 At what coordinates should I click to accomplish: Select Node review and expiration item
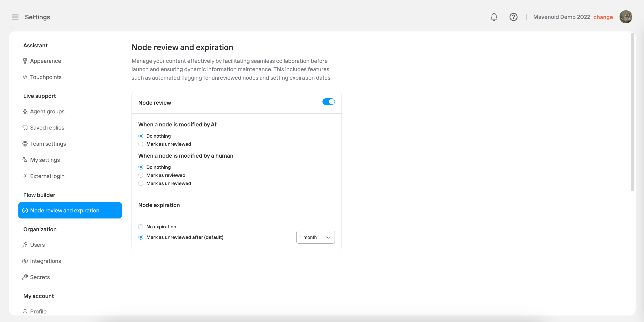(70, 210)
